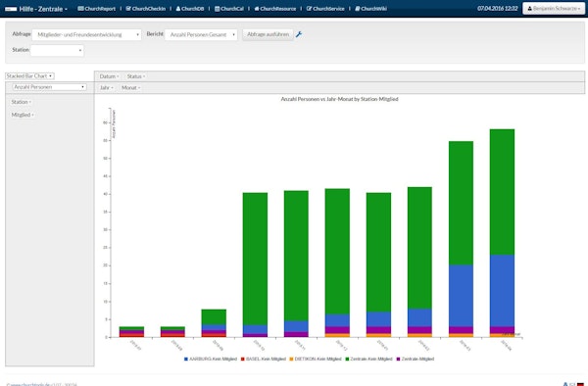Open ChurchService module

click(325, 9)
